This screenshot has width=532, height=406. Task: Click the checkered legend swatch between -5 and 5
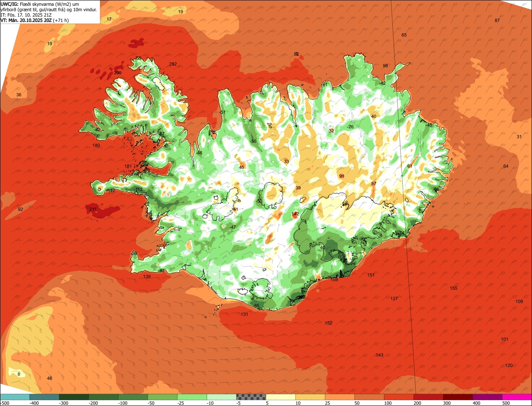[251, 397]
